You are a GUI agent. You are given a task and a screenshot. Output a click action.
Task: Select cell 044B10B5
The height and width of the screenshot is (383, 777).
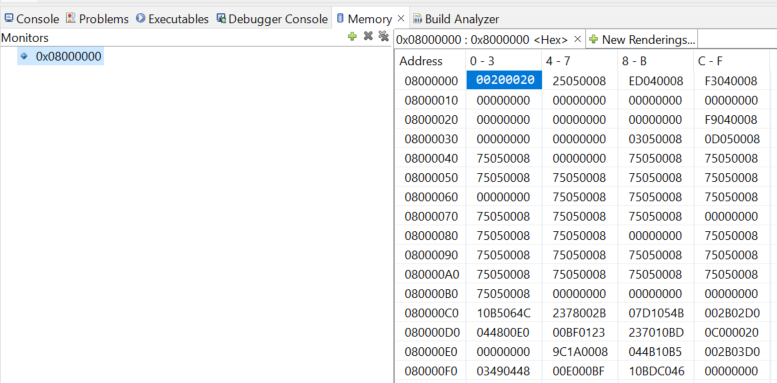(655, 352)
